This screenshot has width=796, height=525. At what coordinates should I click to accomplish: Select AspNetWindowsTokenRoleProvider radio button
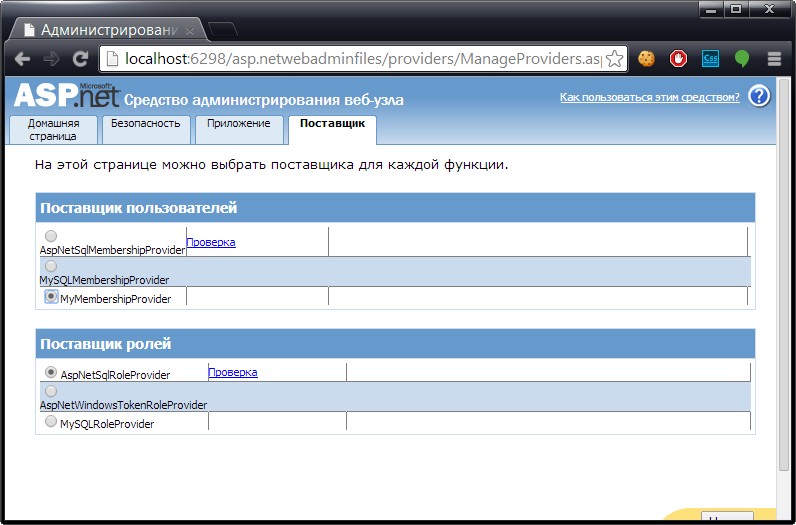pyautogui.click(x=51, y=391)
